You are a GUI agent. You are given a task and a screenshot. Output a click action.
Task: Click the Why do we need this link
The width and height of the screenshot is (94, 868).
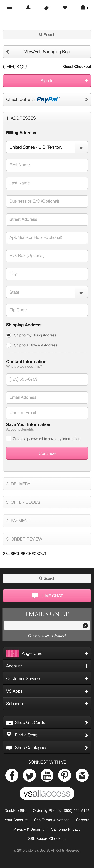point(24,367)
